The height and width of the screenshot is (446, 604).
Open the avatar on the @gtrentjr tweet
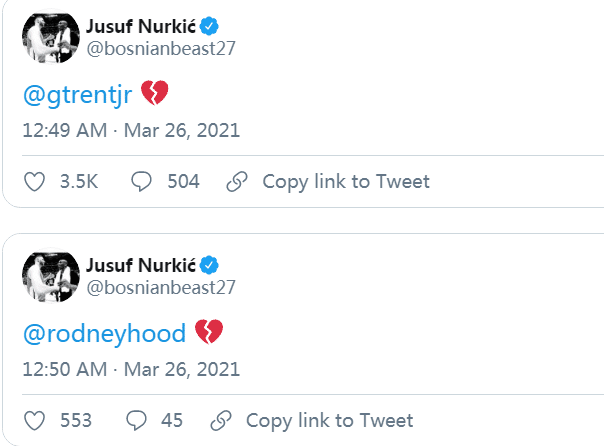click(46, 38)
